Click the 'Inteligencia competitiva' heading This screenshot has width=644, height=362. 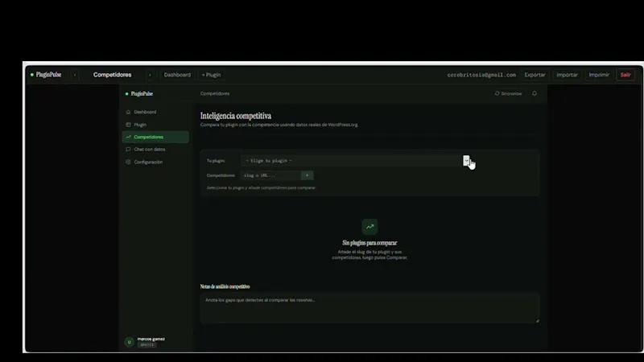point(236,116)
